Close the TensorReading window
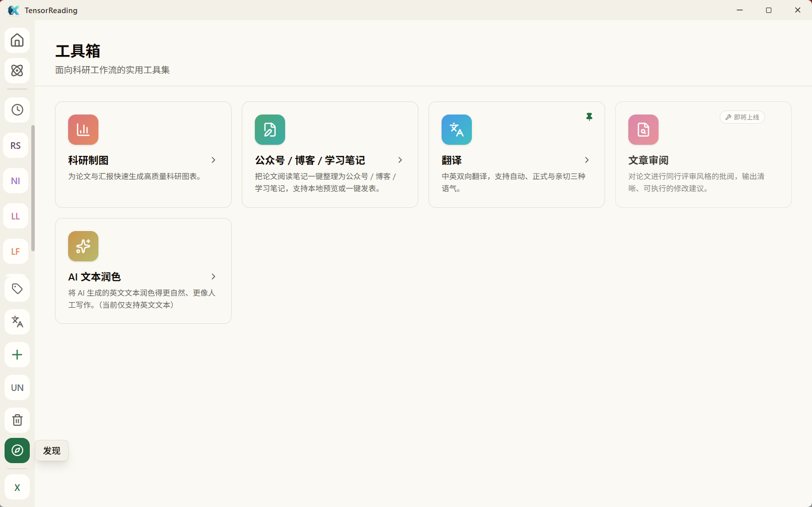 pos(797,10)
